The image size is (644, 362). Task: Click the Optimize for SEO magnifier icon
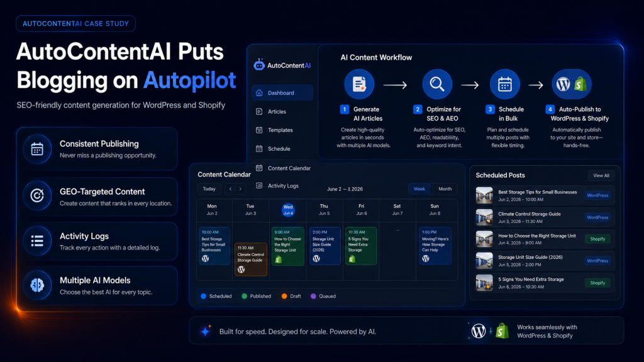pyautogui.click(x=437, y=84)
